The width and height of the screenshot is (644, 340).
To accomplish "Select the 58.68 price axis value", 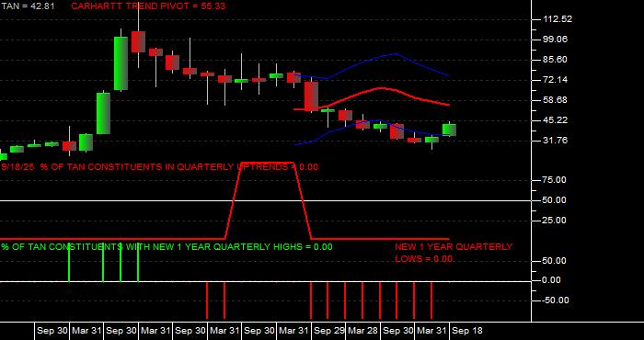I will coord(556,100).
